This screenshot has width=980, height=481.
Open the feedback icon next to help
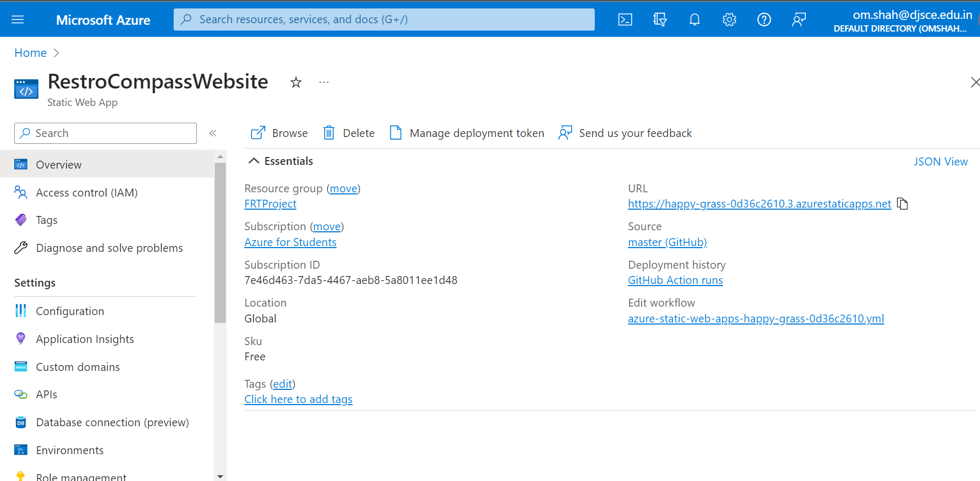point(798,19)
